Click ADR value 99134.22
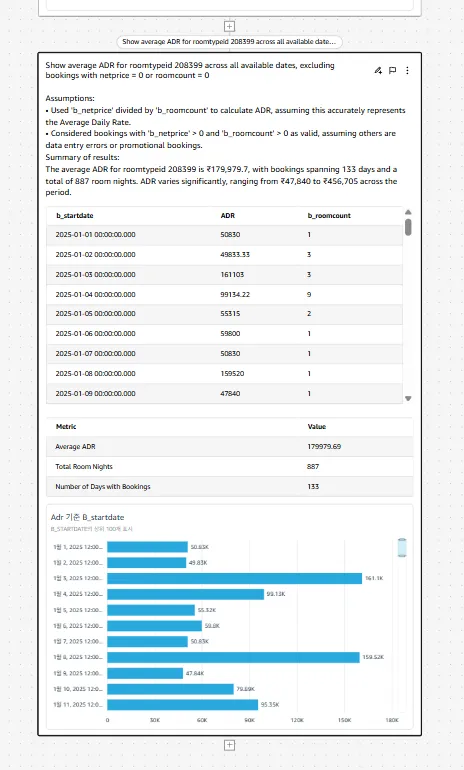Viewport: 464px width, 770px height. (x=235, y=295)
